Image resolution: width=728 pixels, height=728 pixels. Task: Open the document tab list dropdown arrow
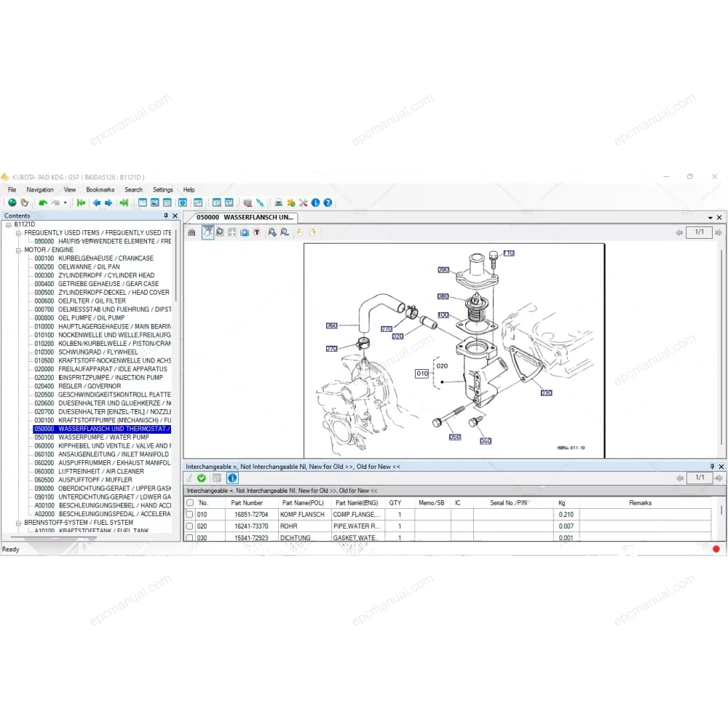click(x=710, y=217)
